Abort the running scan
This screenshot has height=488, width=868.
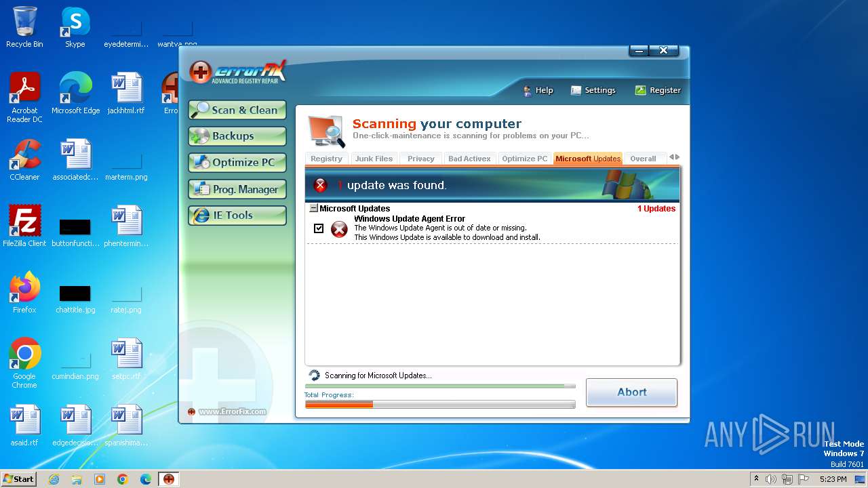(x=631, y=392)
